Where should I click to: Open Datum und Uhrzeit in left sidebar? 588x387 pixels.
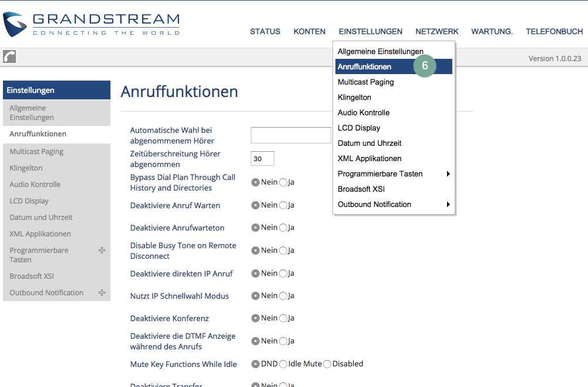coord(56,218)
